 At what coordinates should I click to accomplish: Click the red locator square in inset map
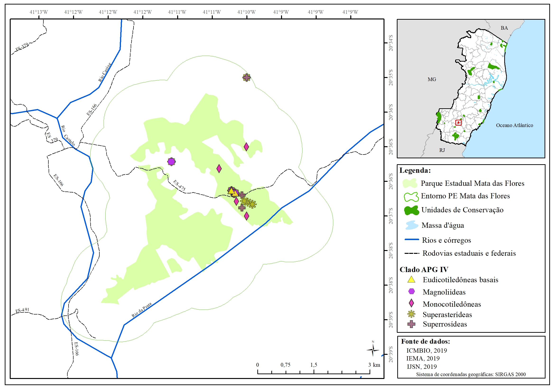(x=458, y=123)
